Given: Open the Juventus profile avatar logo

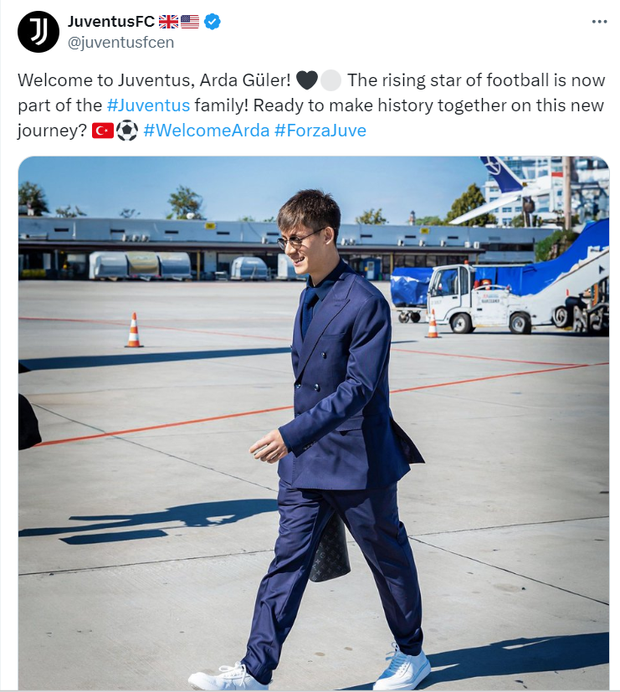Looking at the screenshot, I should (38, 32).
